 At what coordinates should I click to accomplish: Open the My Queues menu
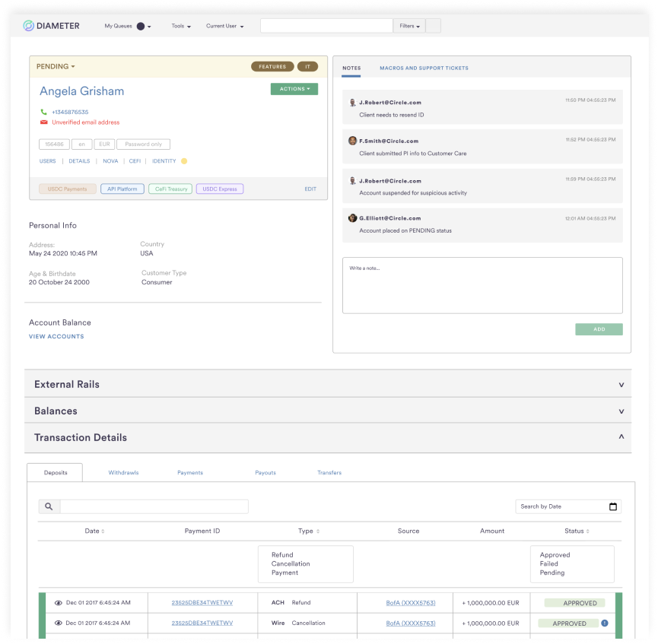[127, 26]
